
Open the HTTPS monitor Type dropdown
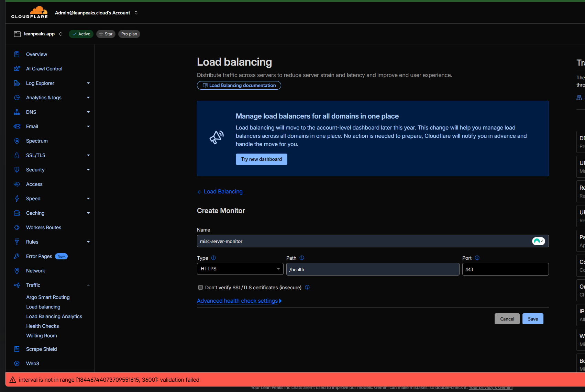pos(240,269)
